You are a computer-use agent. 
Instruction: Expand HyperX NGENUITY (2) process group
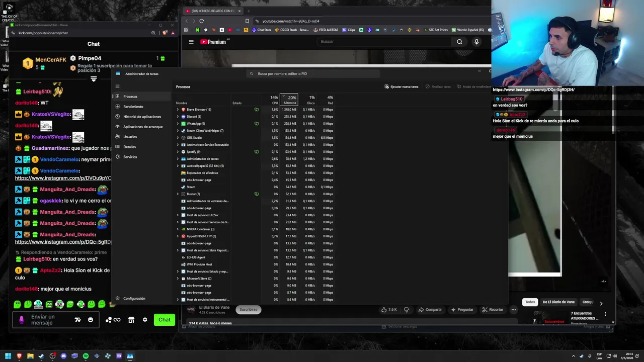pos(178,236)
